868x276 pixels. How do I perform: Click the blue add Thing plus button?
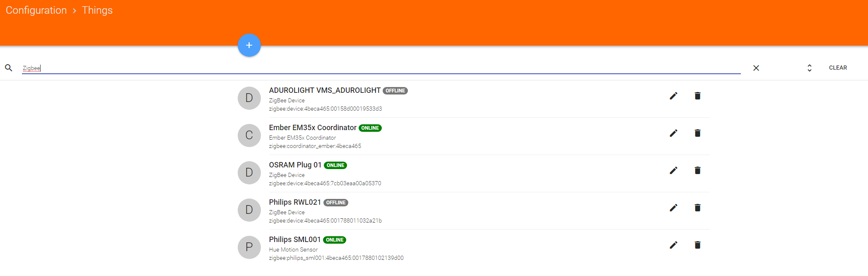pyautogui.click(x=249, y=45)
